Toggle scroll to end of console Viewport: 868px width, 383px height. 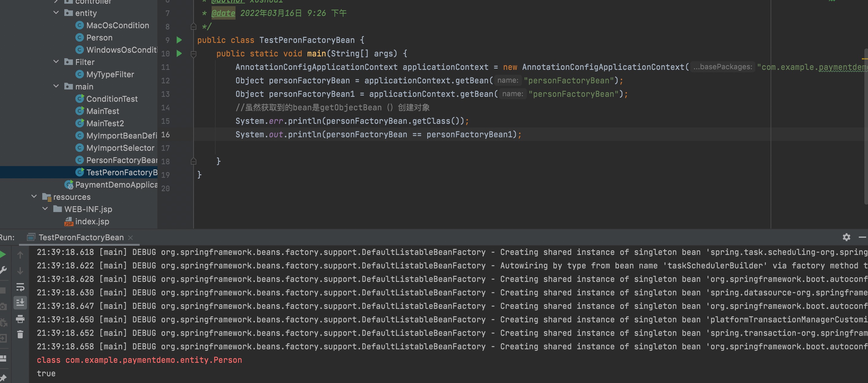tap(20, 302)
